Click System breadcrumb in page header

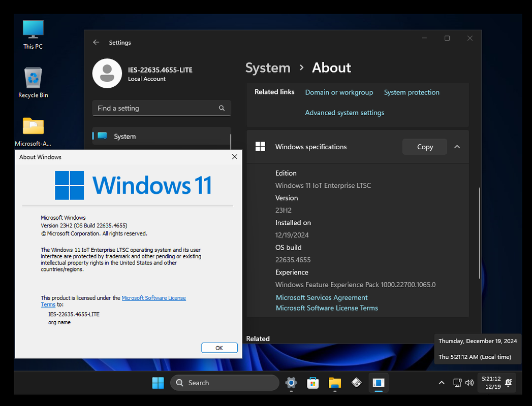pyautogui.click(x=268, y=68)
